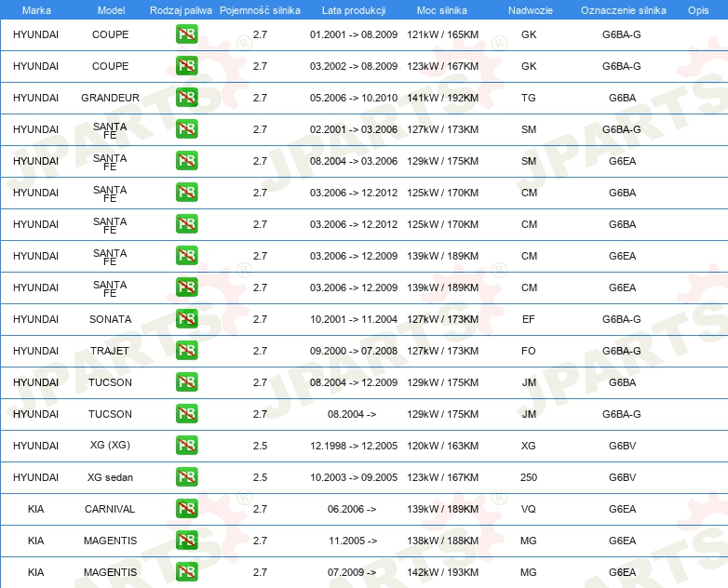Click engine code G6BV in XG sedan row
The height and width of the screenshot is (588, 728).
point(622,477)
